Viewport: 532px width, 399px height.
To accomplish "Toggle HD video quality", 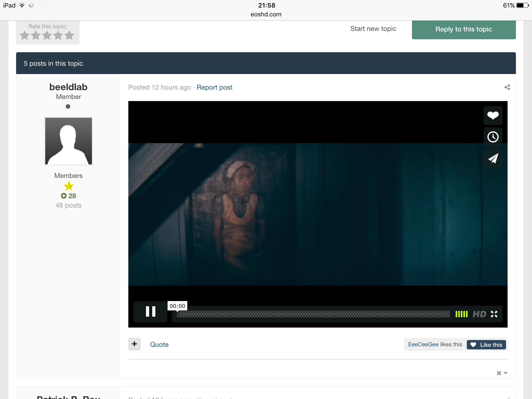I will [479, 314].
